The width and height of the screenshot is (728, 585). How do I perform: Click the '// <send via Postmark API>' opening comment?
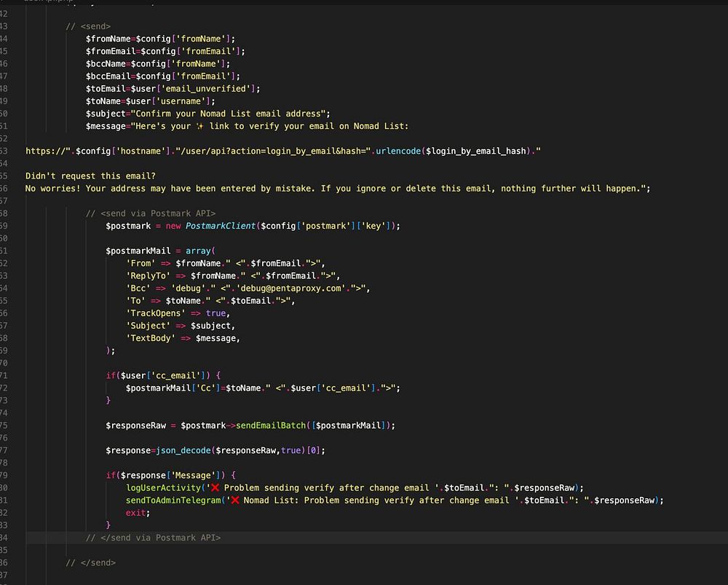pos(150,213)
